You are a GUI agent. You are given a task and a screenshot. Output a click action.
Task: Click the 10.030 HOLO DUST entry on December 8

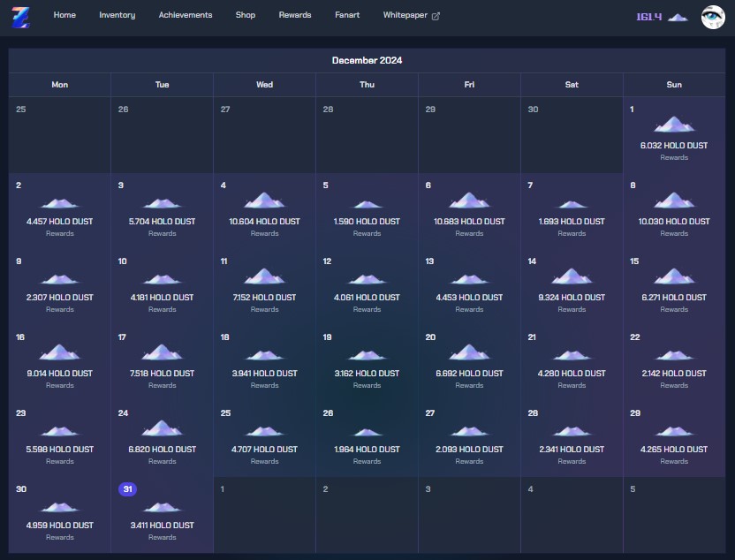674,222
